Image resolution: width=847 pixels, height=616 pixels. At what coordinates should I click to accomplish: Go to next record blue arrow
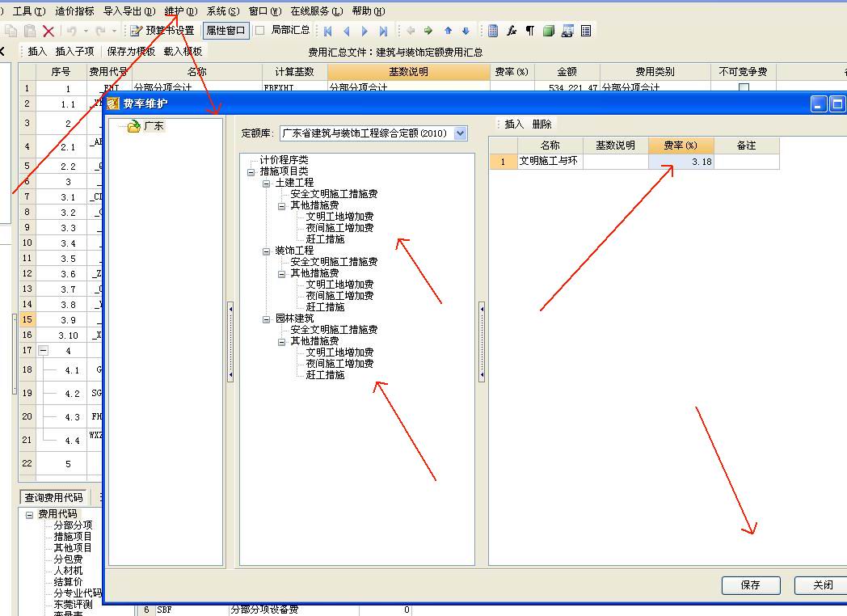point(365,31)
